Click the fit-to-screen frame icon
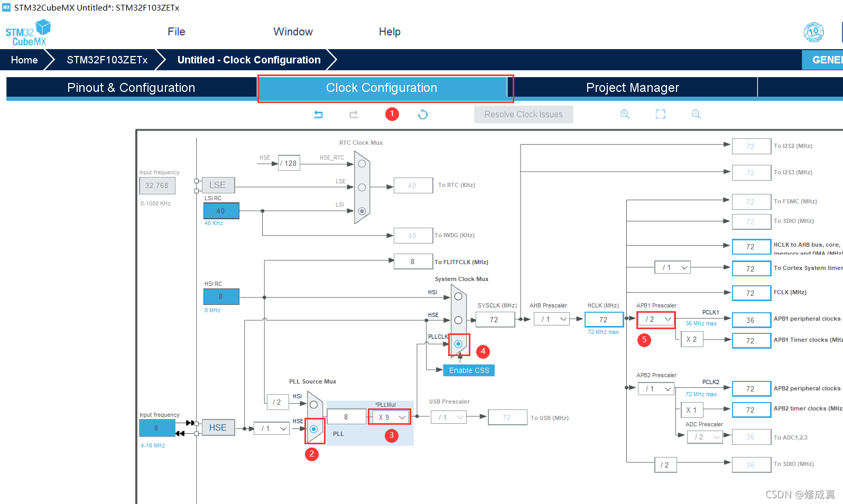 pyautogui.click(x=661, y=114)
